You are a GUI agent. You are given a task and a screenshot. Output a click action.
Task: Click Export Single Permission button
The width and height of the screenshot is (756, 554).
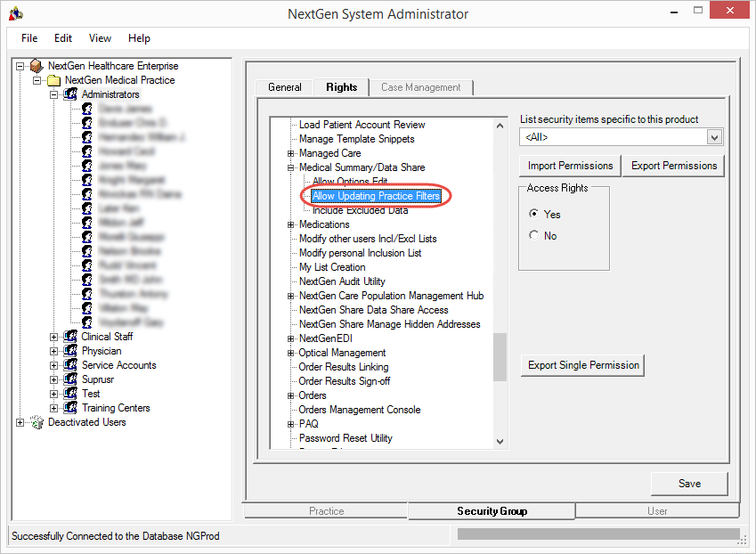pos(583,365)
